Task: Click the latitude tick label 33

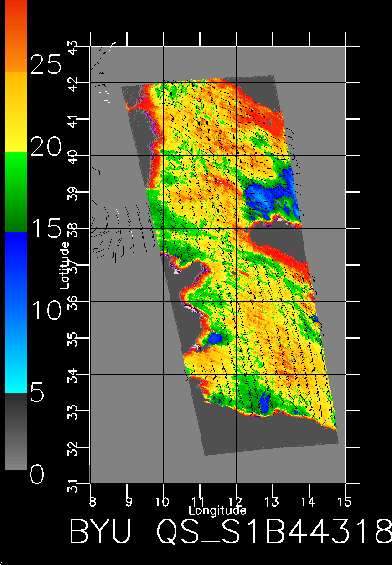Action: point(73,412)
